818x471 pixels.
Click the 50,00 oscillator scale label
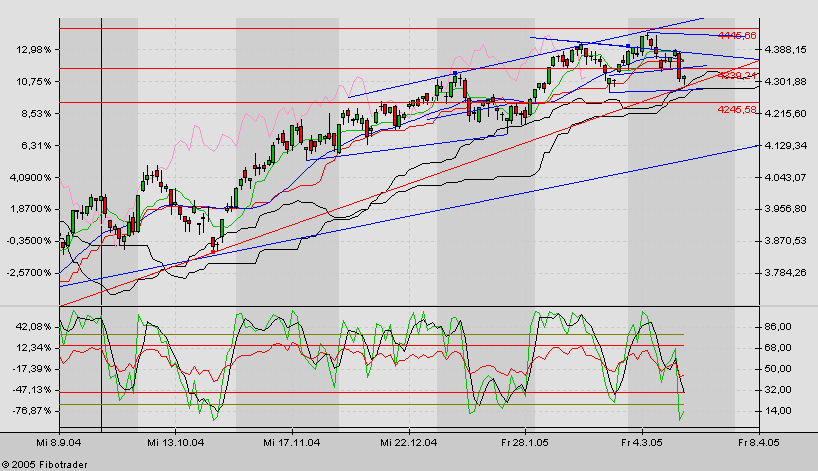[x=778, y=369]
